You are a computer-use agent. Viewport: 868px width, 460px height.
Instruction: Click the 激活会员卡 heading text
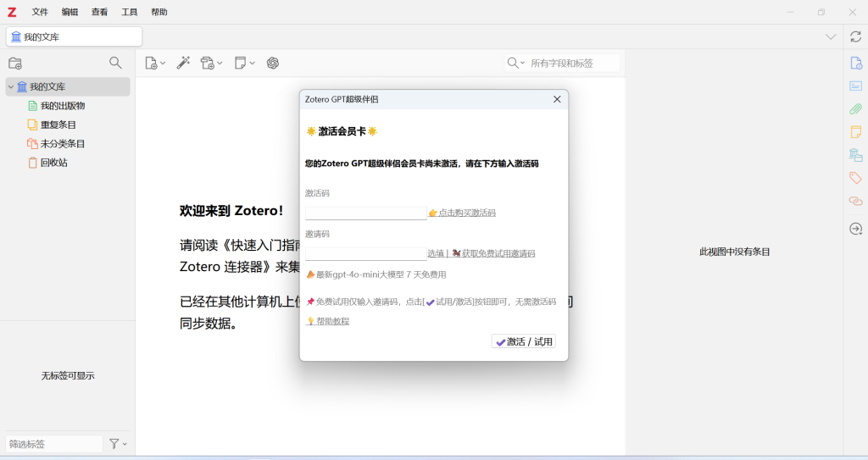coord(342,131)
